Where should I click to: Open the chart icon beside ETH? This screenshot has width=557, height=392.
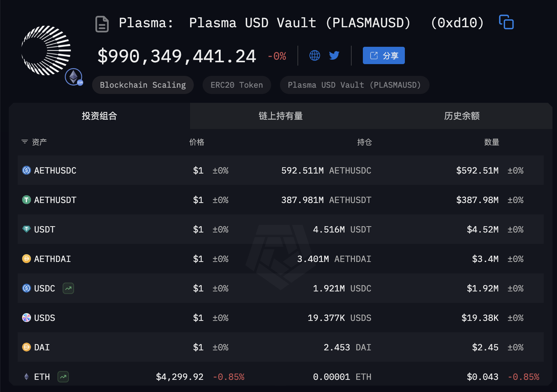[x=63, y=377]
